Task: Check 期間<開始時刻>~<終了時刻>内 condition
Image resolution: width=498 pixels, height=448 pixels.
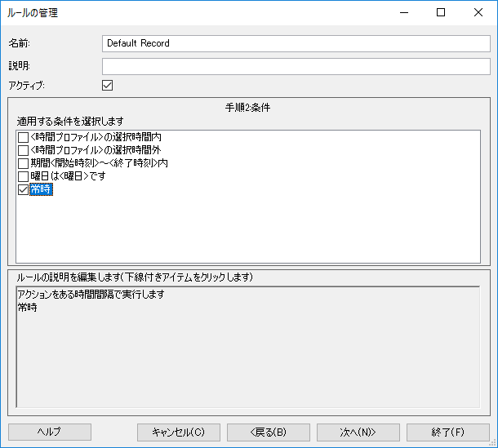Action: pos(23,163)
